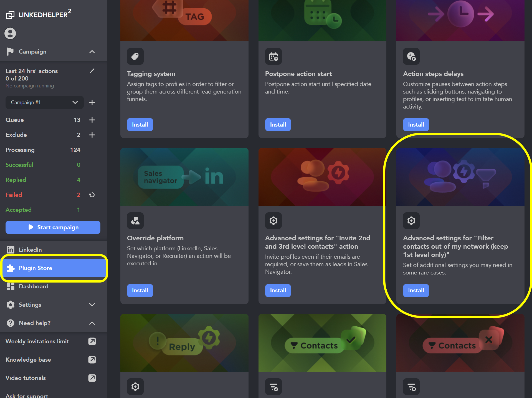Install the Tagging system plugin
This screenshot has height=398, width=532.
[140, 125]
